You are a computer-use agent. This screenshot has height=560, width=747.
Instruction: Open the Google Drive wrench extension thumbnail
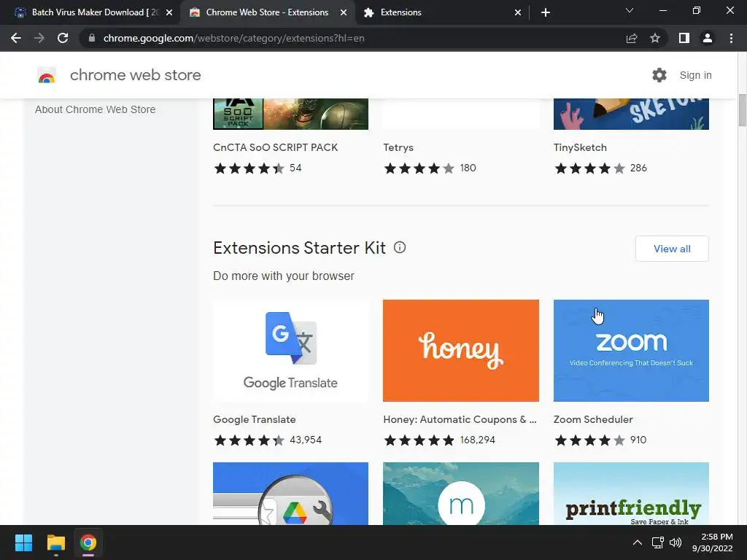290,494
